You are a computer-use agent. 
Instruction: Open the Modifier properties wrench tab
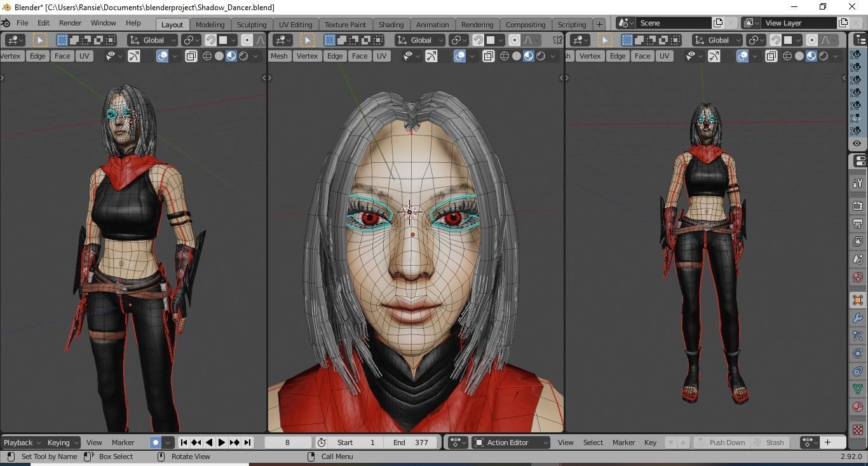coord(858,318)
